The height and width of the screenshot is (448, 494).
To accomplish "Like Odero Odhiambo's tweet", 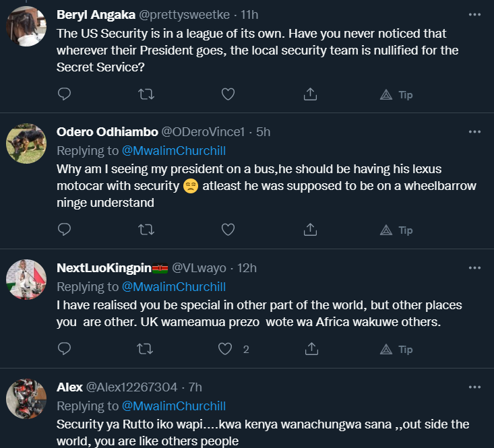I will coord(228,230).
